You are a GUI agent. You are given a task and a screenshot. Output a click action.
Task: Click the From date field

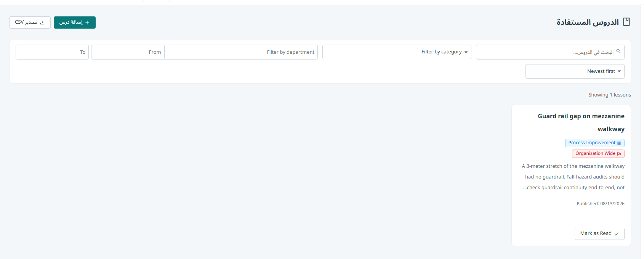pos(128,52)
